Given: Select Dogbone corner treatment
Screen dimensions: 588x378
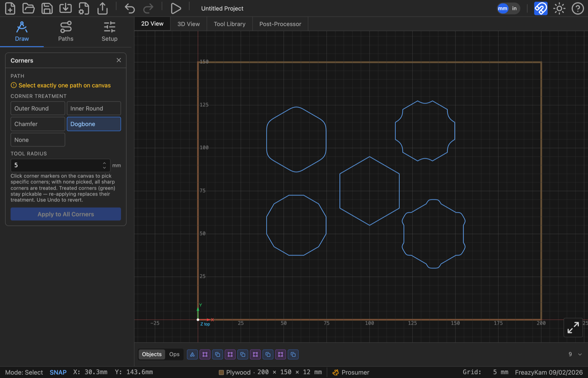Looking at the screenshot, I should click(94, 124).
